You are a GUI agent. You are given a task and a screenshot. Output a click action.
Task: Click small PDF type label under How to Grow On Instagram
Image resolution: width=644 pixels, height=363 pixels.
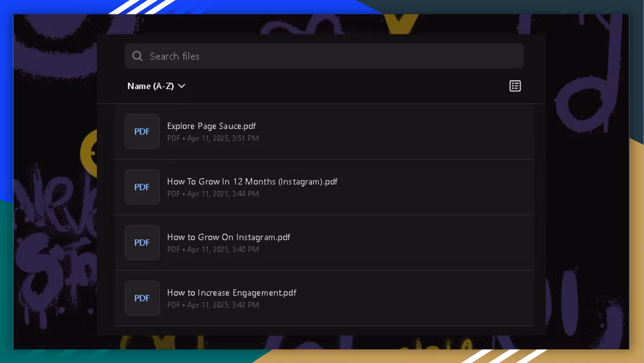173,249
